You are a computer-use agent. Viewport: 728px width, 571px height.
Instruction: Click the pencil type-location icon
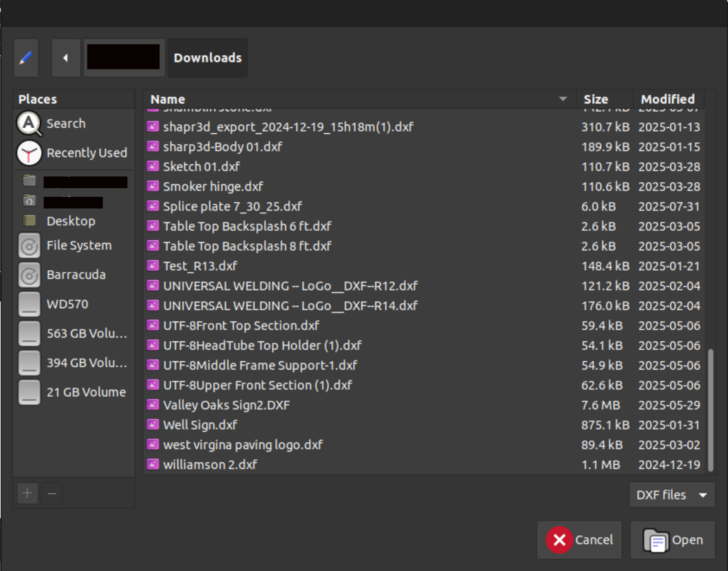click(26, 58)
